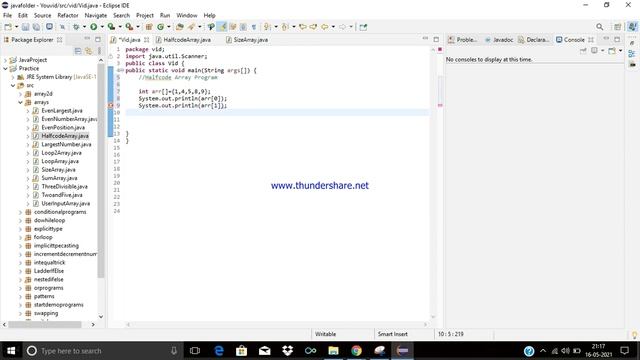Click the Save toolbar icon

25,27
